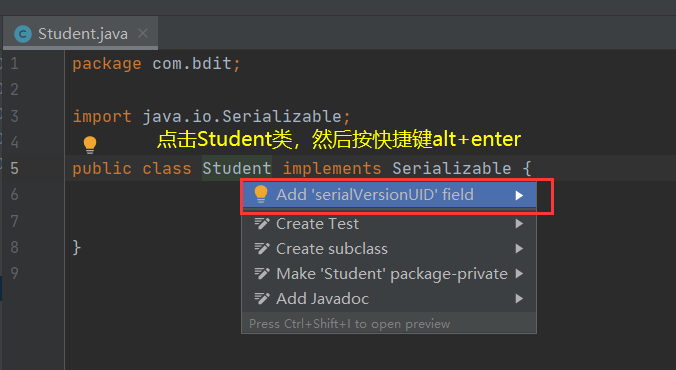Expand the Create subclass submenu arrow
Image resolution: width=676 pixels, height=370 pixels.
pos(519,248)
